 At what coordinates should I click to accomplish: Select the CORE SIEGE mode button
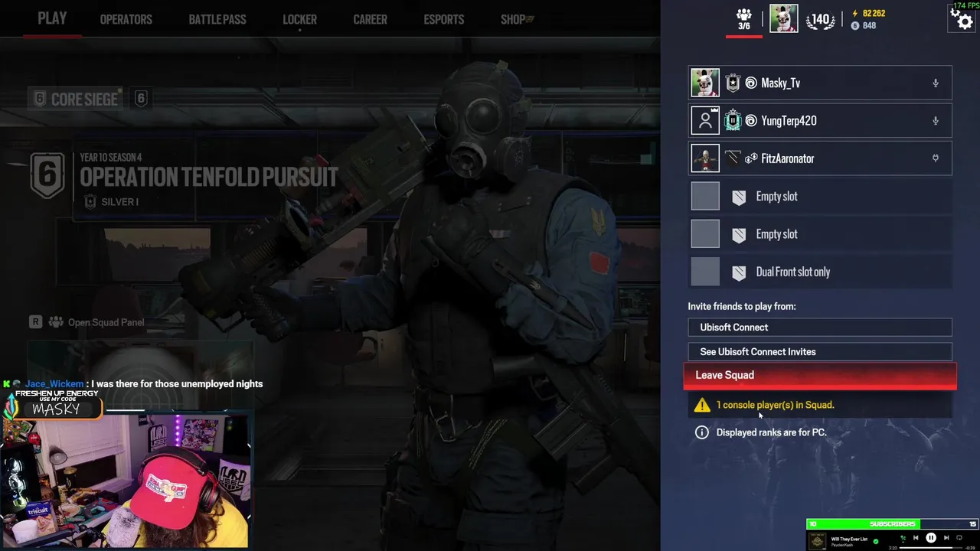pyautogui.click(x=76, y=99)
